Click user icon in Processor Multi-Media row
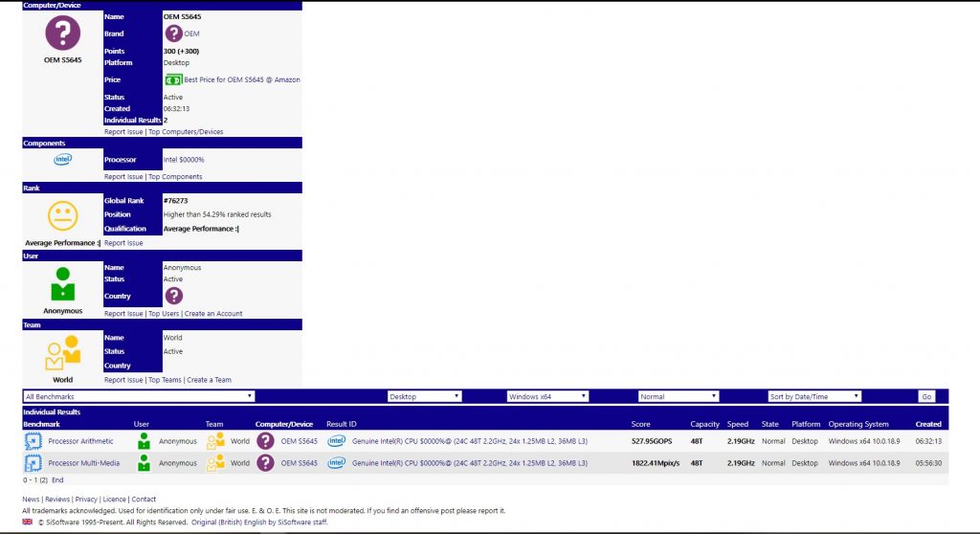980x534 pixels. point(144,463)
